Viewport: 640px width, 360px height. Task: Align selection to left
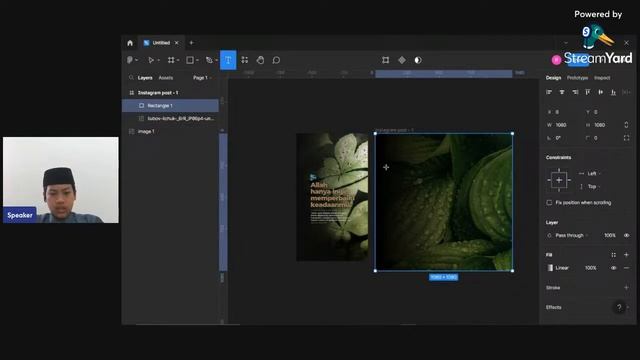pos(549,92)
